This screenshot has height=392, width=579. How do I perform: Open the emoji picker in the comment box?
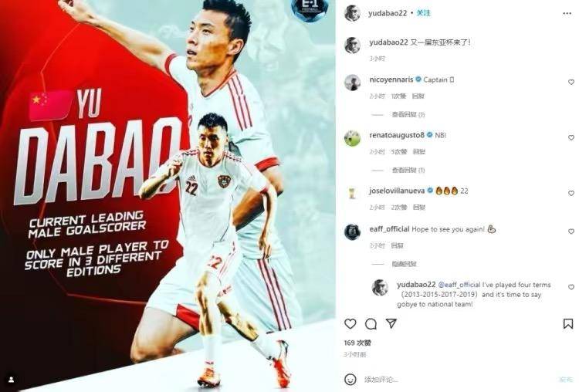click(x=350, y=379)
